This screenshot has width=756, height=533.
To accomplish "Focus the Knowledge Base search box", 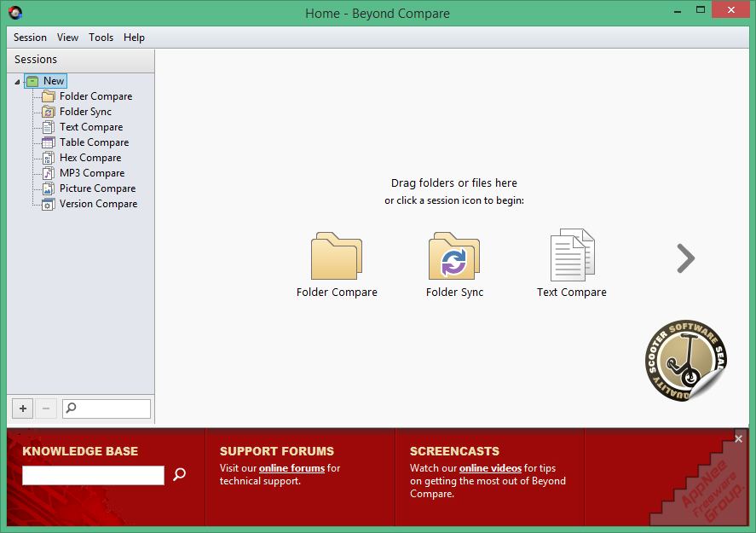I will pos(93,475).
